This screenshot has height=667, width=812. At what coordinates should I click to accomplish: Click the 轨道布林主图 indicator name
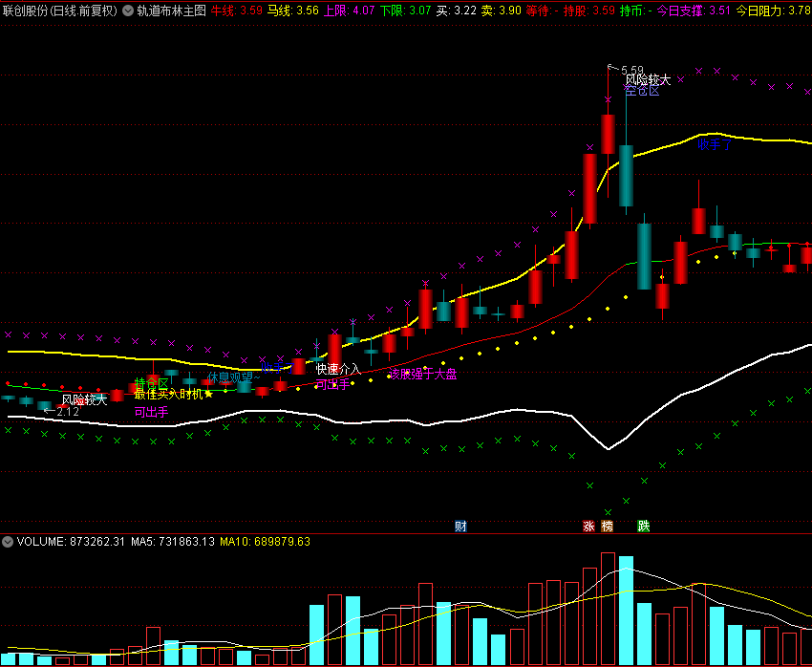171,11
